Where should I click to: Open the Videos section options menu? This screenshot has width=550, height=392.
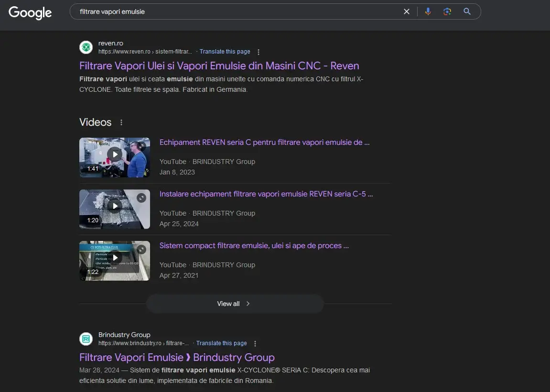[121, 122]
